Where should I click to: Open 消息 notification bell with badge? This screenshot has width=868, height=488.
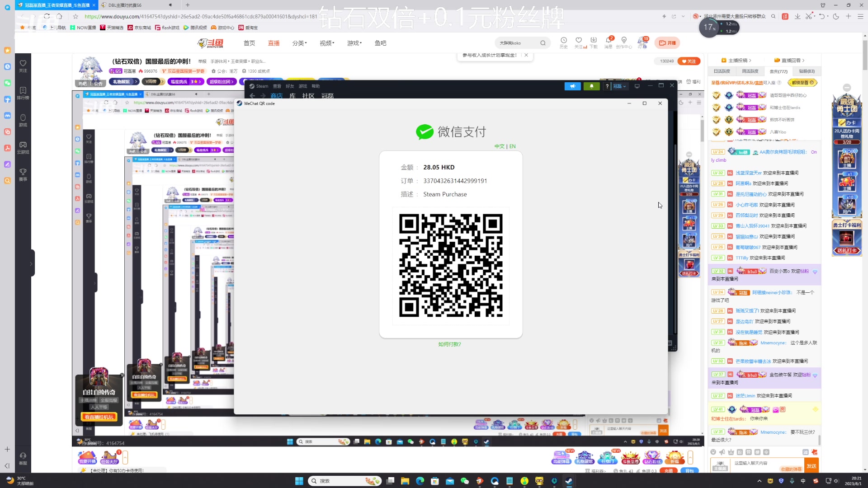(609, 42)
